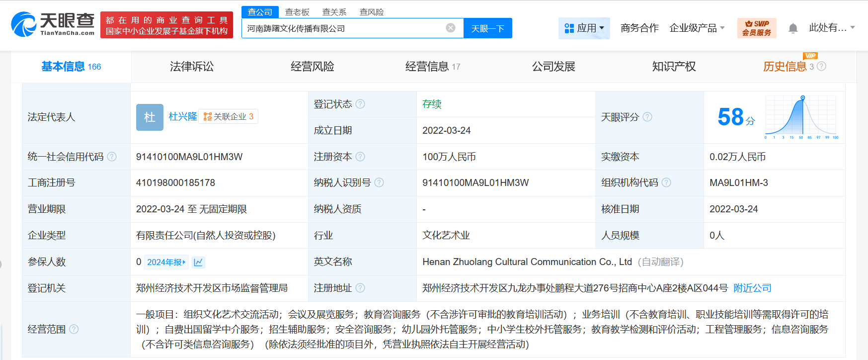Expand the 企业级产品 dropdown

pos(697,28)
